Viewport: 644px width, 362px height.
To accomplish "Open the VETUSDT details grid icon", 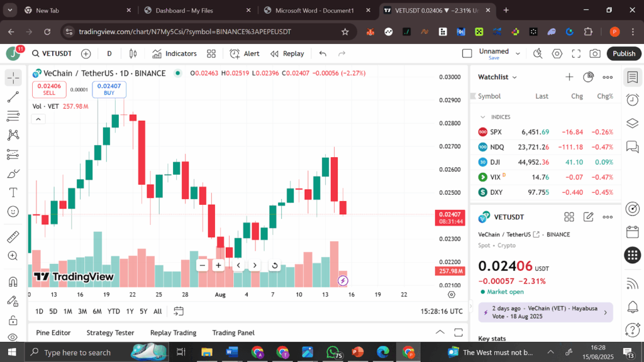I will pos(569,217).
